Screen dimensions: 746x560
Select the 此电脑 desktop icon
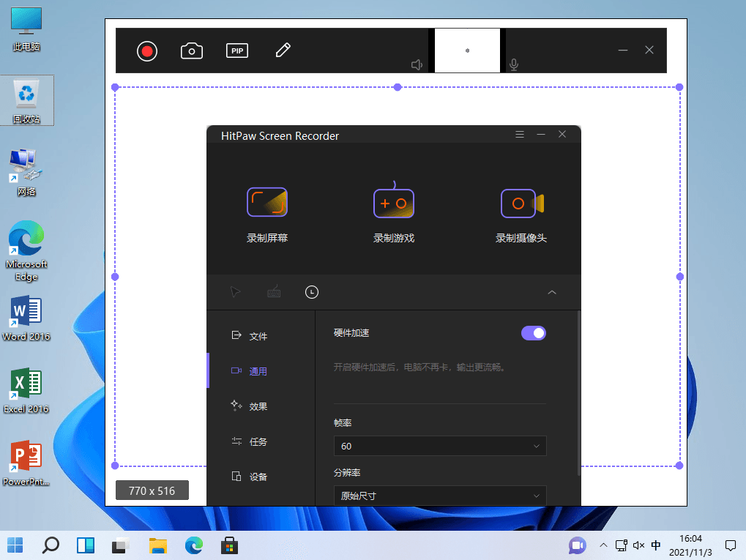(26, 29)
